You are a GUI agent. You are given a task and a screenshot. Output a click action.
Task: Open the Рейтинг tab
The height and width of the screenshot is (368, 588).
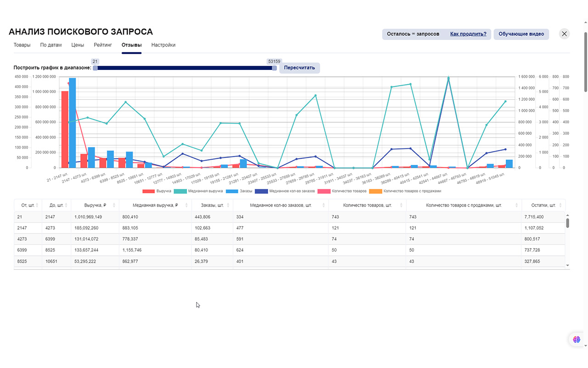[x=103, y=45]
